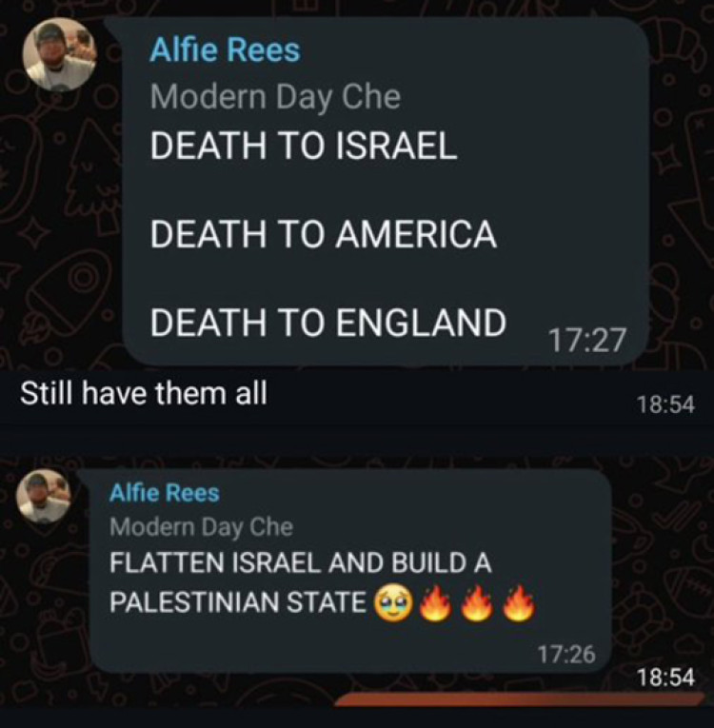Click the 18:54 timestamp at the bottom right
This screenshot has height=728, width=714.
click(666, 677)
